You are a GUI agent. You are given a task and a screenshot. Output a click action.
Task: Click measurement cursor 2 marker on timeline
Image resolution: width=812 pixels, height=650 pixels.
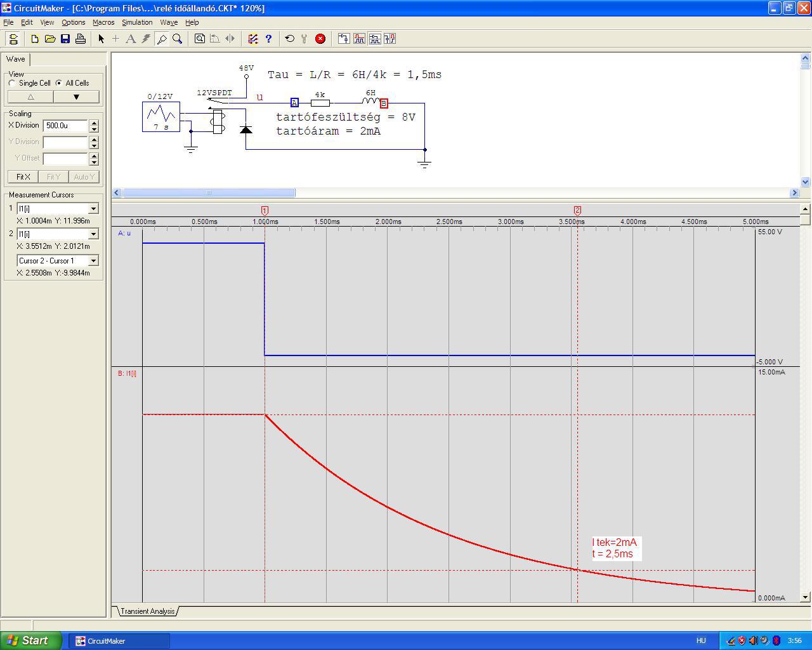tap(577, 210)
